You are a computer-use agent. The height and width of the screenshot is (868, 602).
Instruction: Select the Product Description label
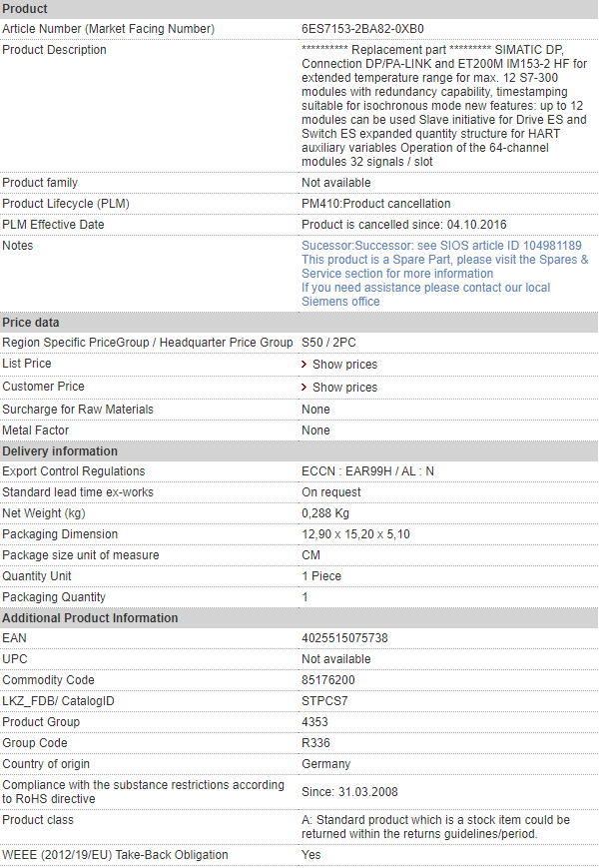click(x=54, y=50)
